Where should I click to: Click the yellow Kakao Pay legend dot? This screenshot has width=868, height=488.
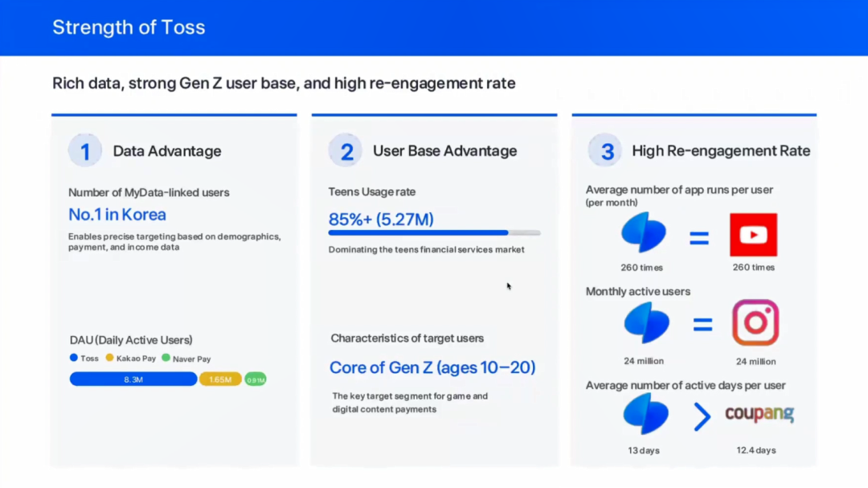coord(109,358)
